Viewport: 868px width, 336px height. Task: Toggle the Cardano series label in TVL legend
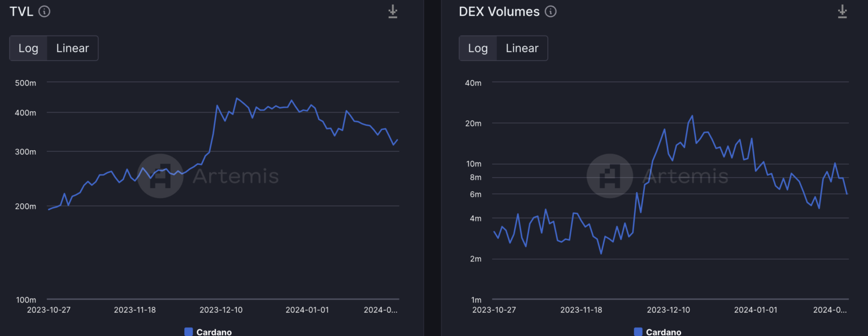click(x=214, y=332)
